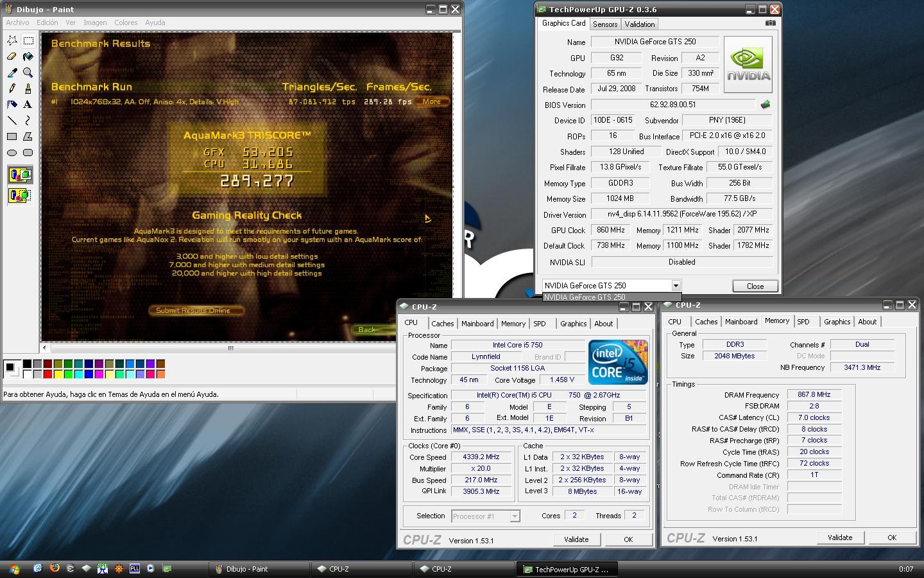Open the Caches tab in left CPU-Z window
Image resolution: width=924 pixels, height=578 pixels.
click(442, 324)
